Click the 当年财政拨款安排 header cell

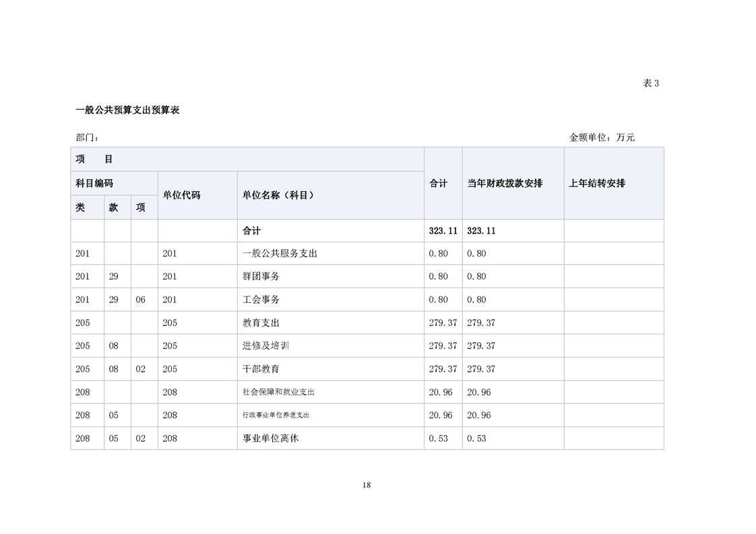513,183
